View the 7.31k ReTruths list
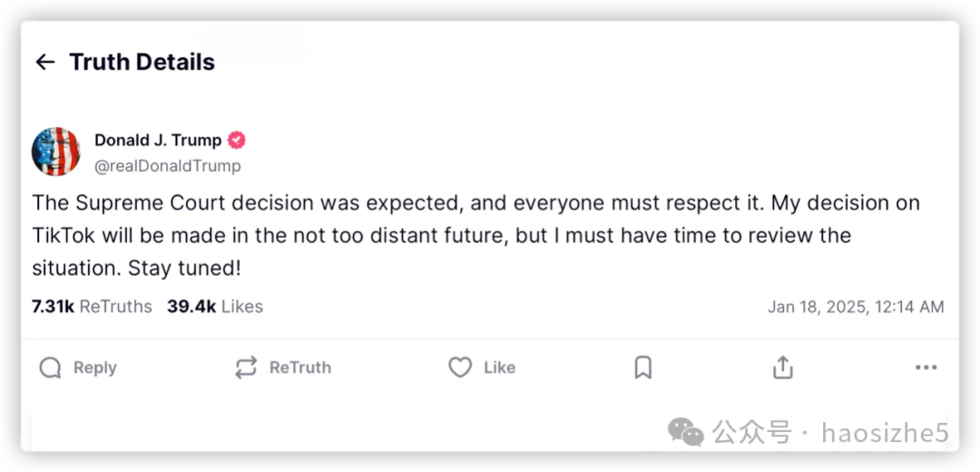980x472 pixels. point(92,307)
